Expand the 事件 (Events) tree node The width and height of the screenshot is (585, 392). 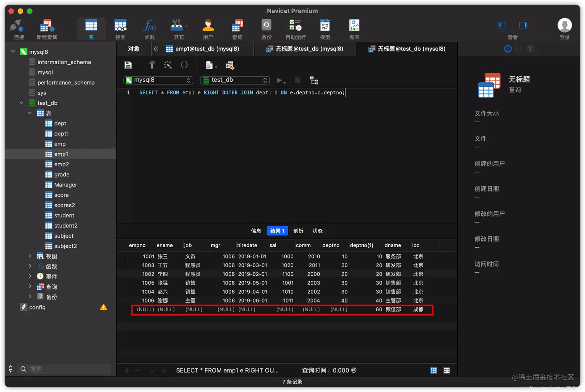click(x=30, y=276)
